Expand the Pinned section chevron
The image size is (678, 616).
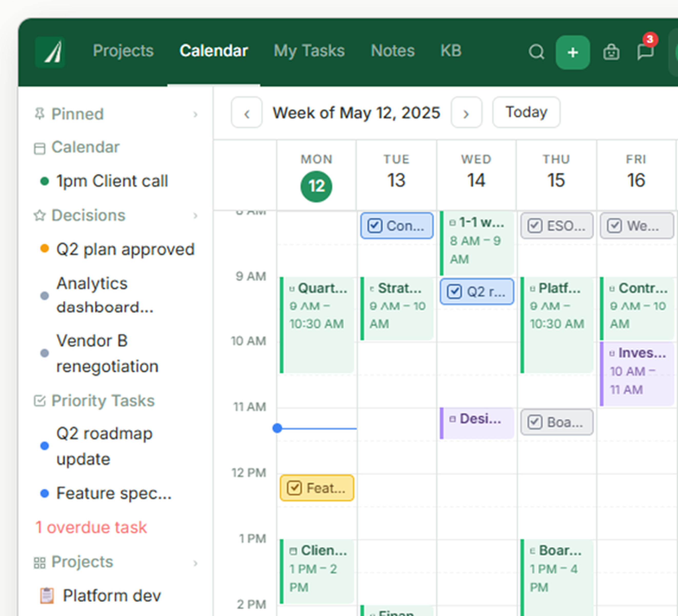195,115
